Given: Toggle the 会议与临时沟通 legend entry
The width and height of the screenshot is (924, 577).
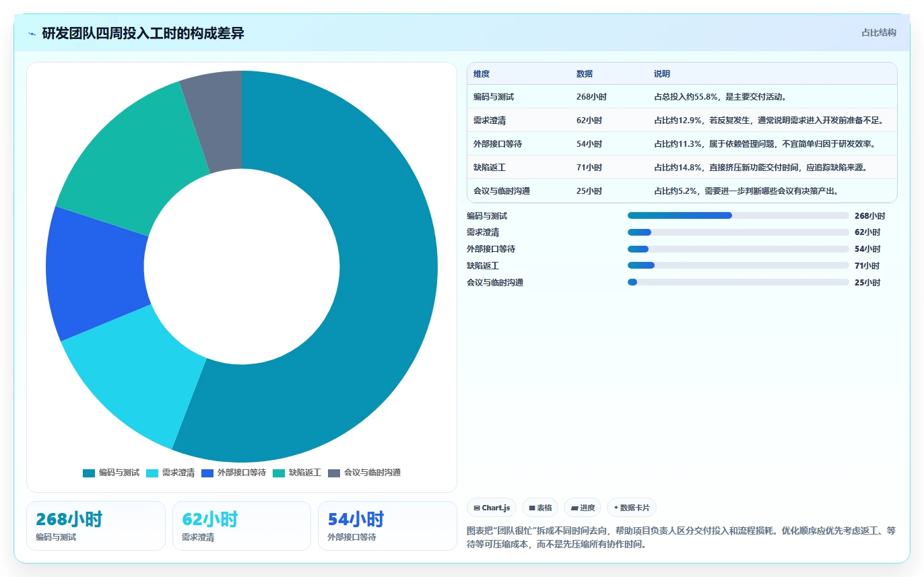Looking at the screenshot, I should [364, 473].
